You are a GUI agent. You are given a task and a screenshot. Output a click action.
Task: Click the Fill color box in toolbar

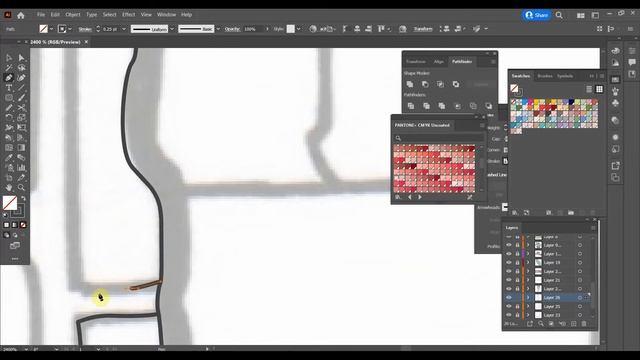[x=10, y=203]
